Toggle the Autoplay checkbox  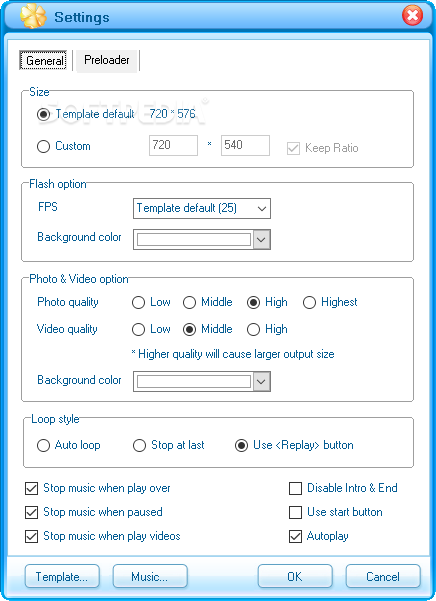[295, 537]
